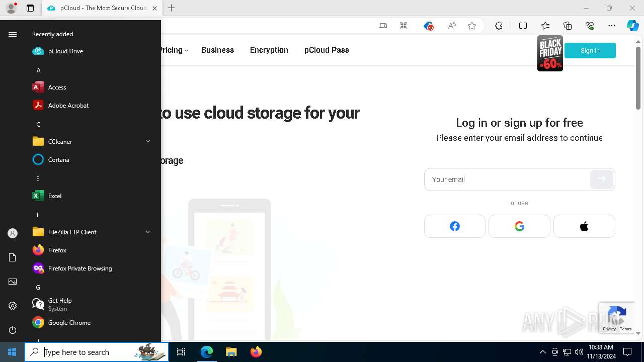644x362 pixels.
Task: Open Collections in Edge toolbar
Action: tap(568, 26)
